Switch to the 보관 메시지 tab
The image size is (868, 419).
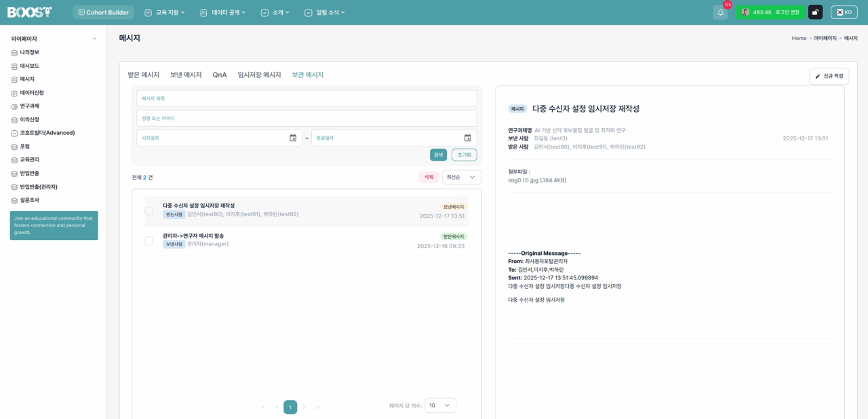click(308, 75)
